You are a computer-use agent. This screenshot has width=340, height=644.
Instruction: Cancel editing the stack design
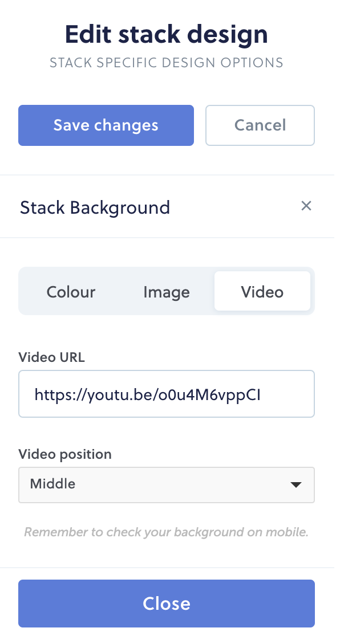260,125
